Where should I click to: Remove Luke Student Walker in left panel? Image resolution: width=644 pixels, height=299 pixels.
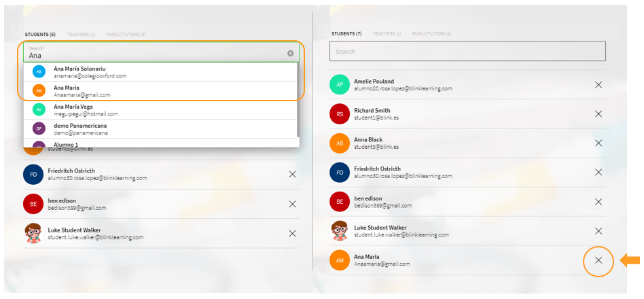pyautogui.click(x=292, y=233)
